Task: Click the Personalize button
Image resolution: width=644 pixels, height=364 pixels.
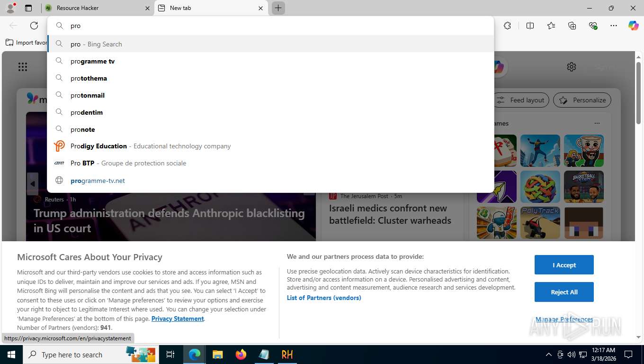Action: (x=582, y=100)
